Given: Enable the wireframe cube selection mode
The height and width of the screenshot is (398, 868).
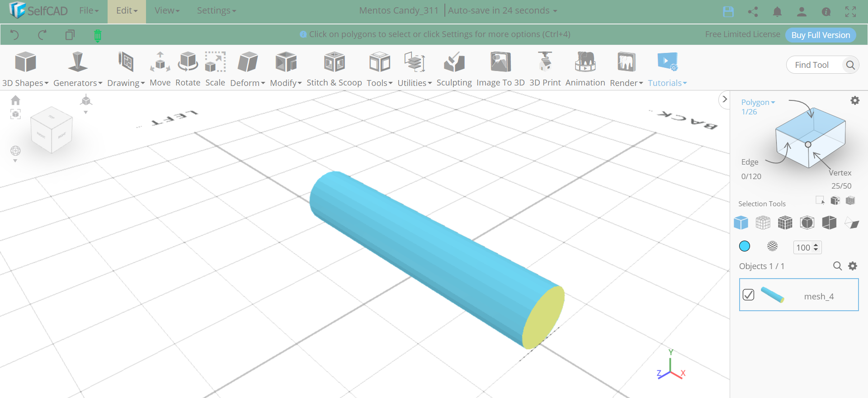Looking at the screenshot, I should (763, 223).
